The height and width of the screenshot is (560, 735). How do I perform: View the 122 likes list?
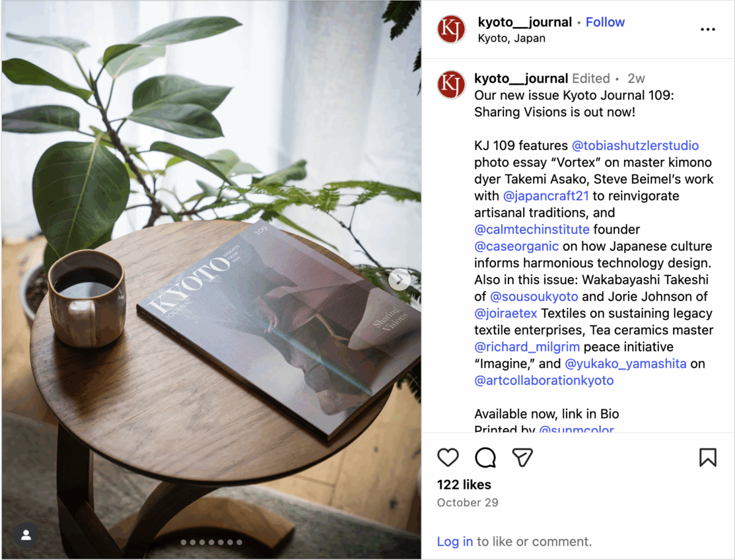(464, 485)
